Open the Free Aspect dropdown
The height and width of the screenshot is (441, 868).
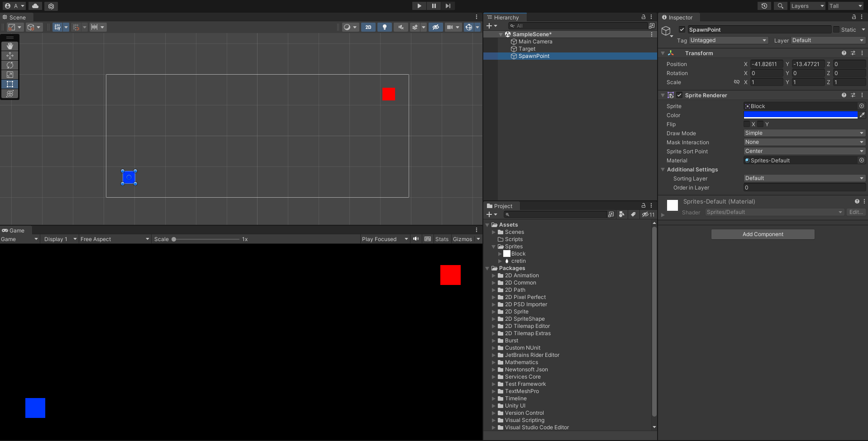click(114, 239)
